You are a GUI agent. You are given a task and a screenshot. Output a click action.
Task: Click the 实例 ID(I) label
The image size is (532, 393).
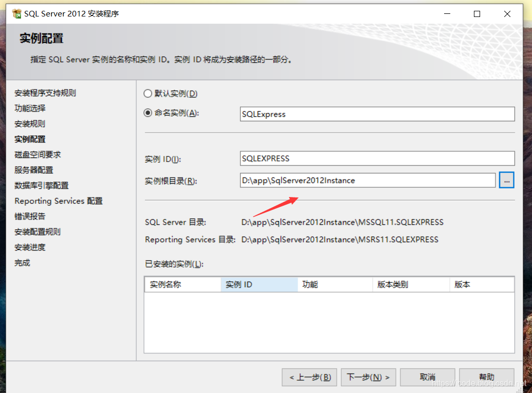[x=163, y=159]
